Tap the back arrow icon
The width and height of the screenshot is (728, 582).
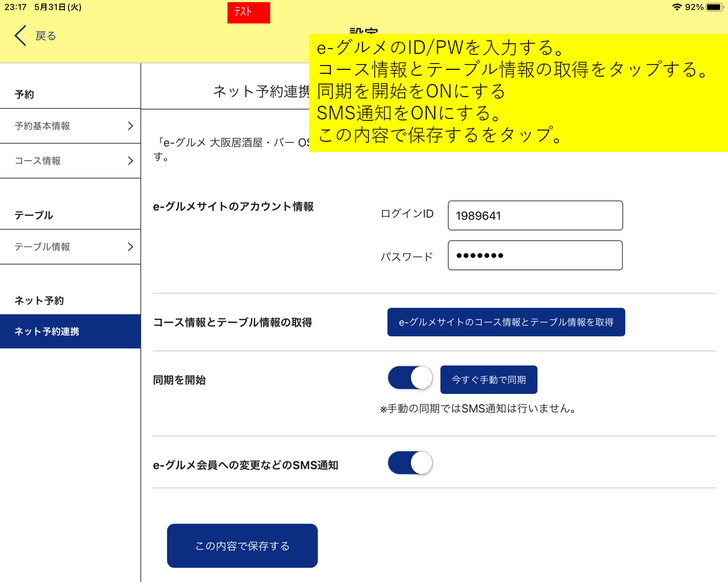(x=20, y=36)
